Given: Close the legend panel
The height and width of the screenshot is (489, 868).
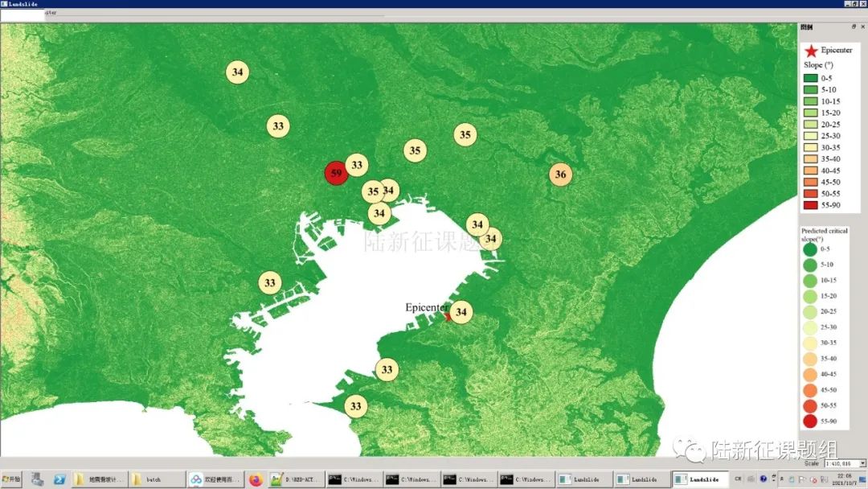Looking at the screenshot, I should coord(862,27).
